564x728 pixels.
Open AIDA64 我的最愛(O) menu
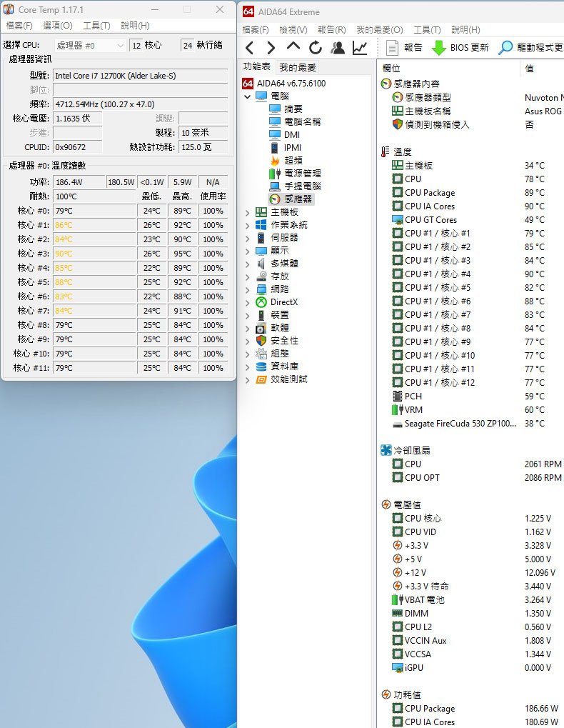[379, 30]
